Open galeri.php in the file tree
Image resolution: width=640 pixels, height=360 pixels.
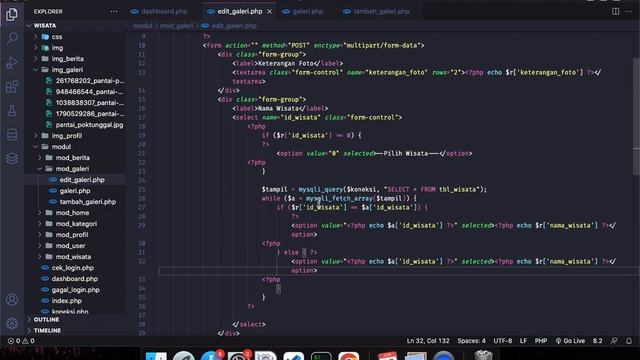click(x=76, y=191)
